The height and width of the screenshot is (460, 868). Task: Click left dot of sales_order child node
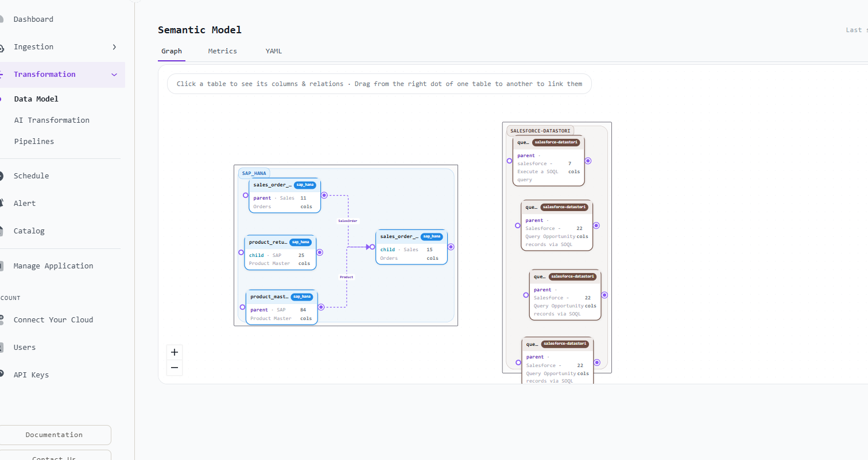tap(372, 247)
